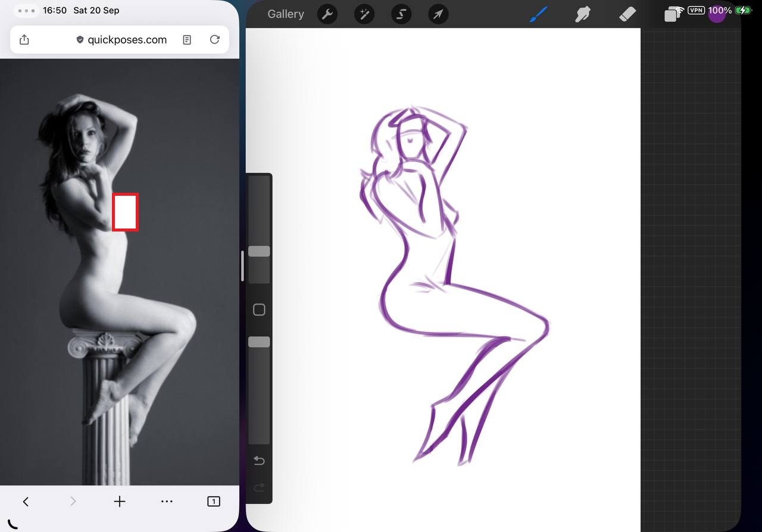
Task: Open Procreate Actions wrench menu
Action: pos(327,14)
